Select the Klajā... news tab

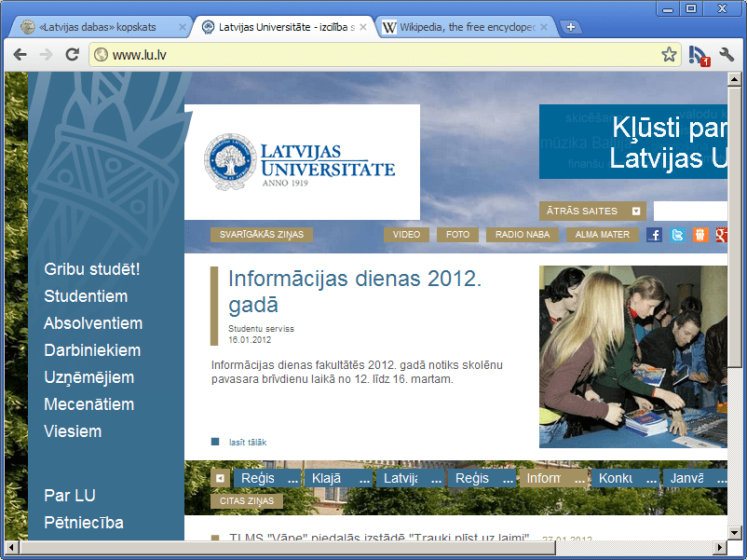click(x=339, y=478)
